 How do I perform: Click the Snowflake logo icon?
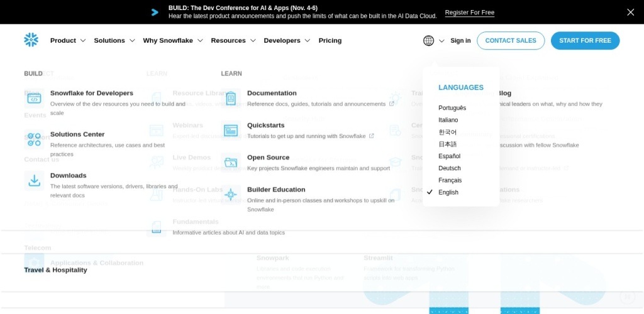coord(31,40)
